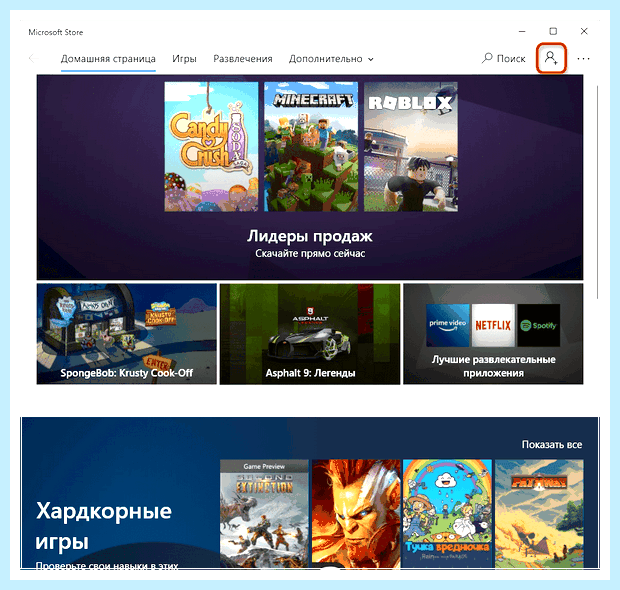Viewport: 620px width, 590px height.
Task: Close the Microsoft Store window
Action: tap(584, 31)
